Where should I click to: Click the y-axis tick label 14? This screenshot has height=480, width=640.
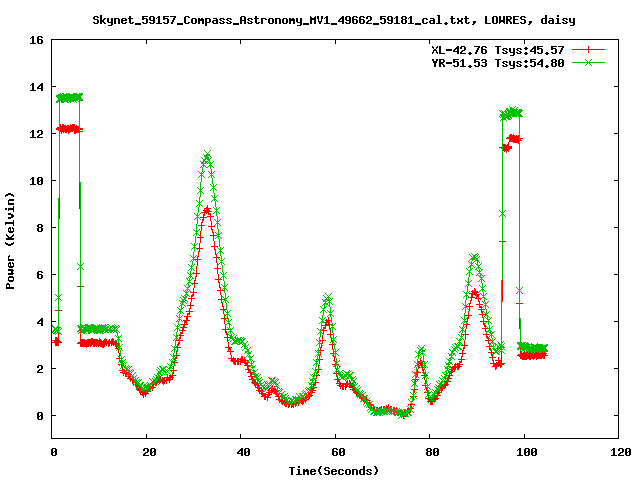(x=36, y=87)
